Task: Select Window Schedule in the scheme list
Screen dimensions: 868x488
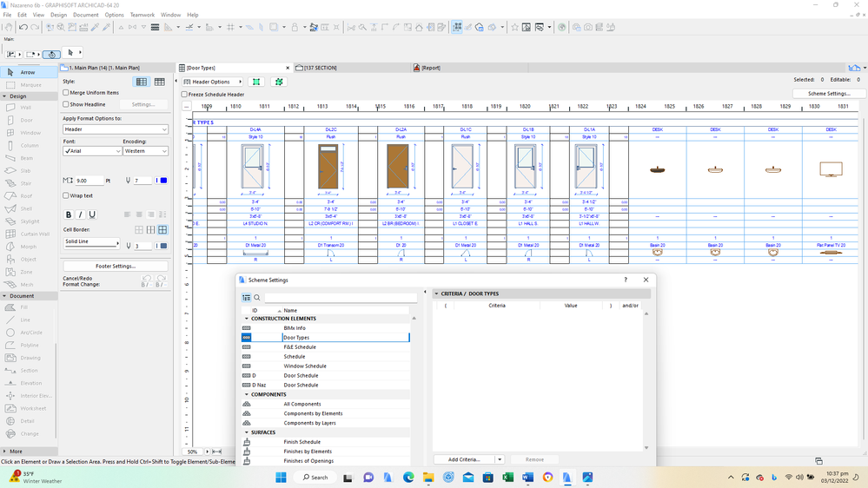Action: (x=305, y=366)
